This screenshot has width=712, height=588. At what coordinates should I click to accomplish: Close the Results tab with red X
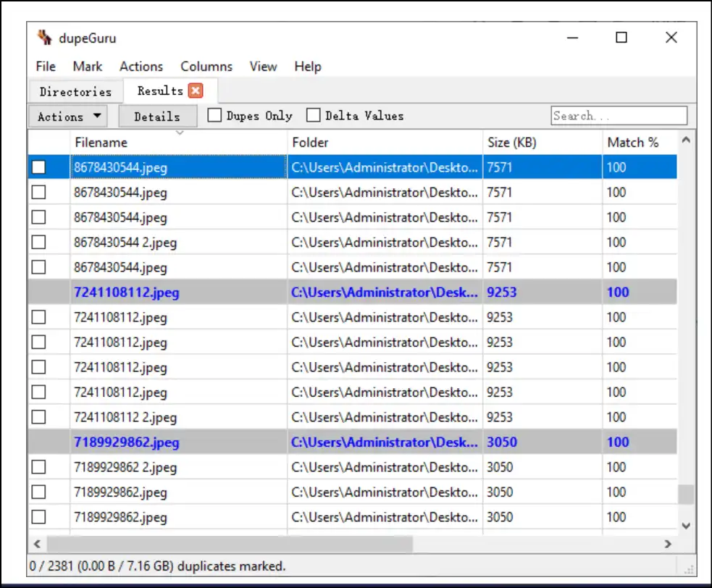[195, 91]
